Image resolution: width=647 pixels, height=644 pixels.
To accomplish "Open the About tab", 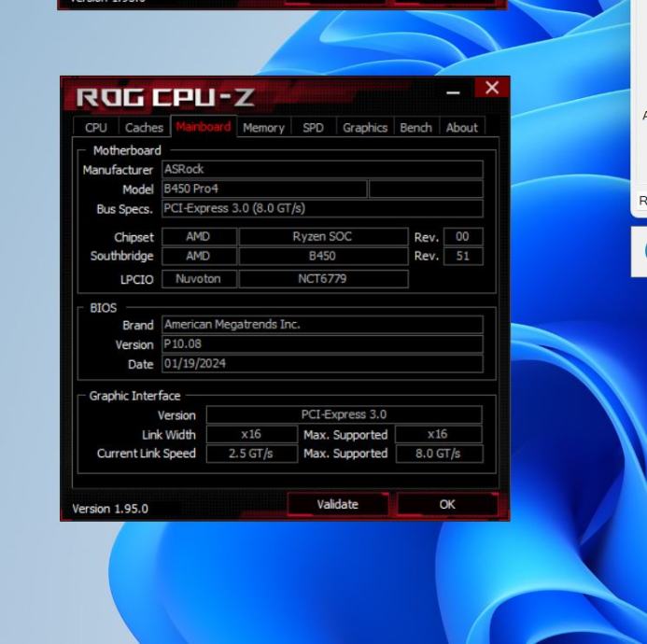I will coord(462,128).
